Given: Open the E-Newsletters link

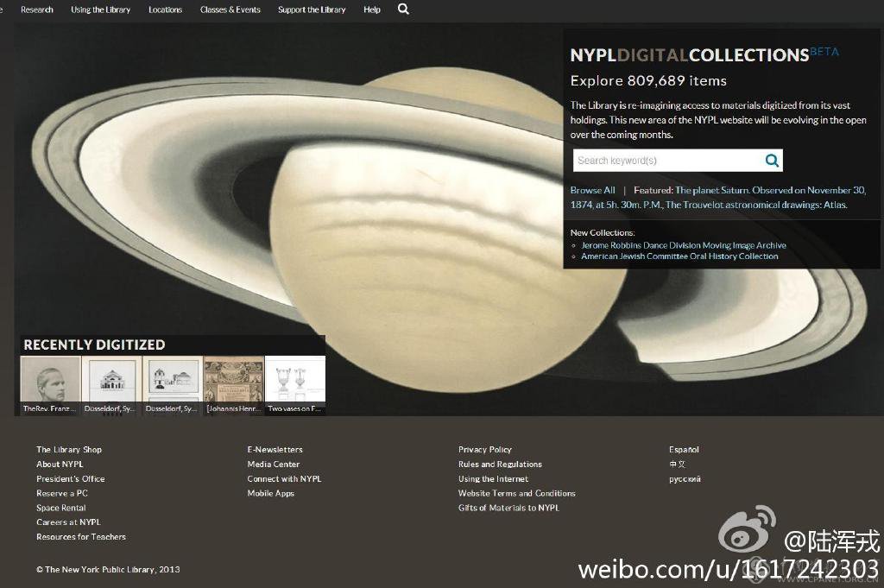Looking at the screenshot, I should click(x=275, y=449).
